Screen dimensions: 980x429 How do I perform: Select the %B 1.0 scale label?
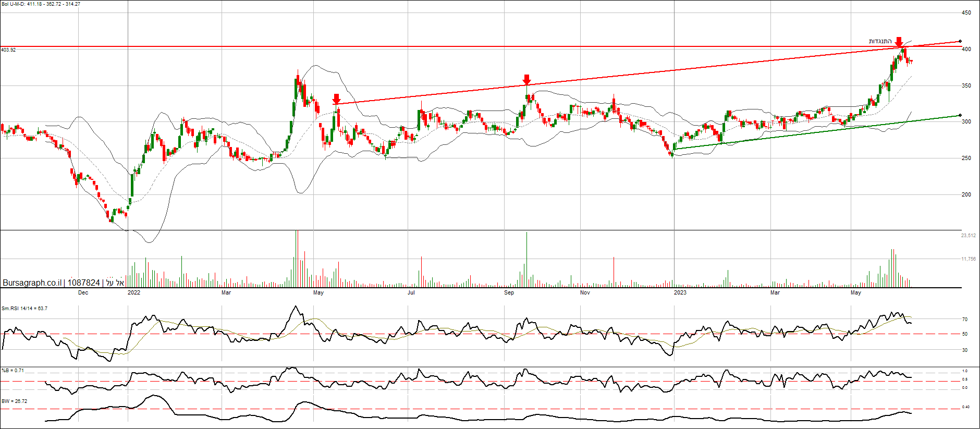point(965,371)
